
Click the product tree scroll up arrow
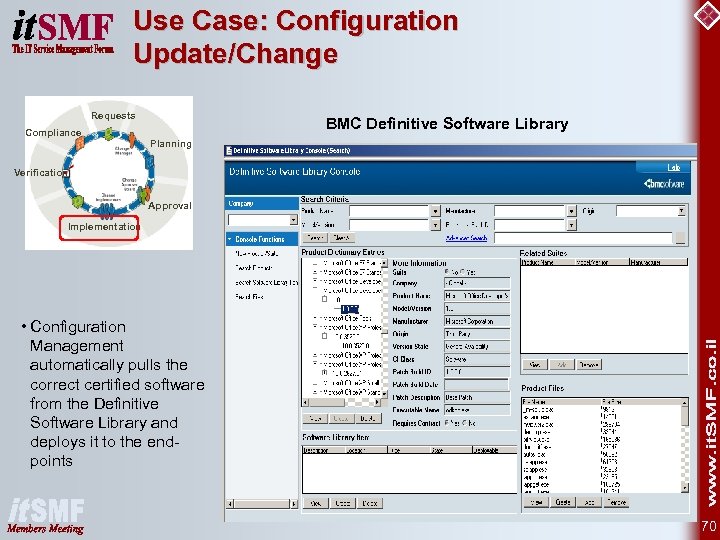384,263
